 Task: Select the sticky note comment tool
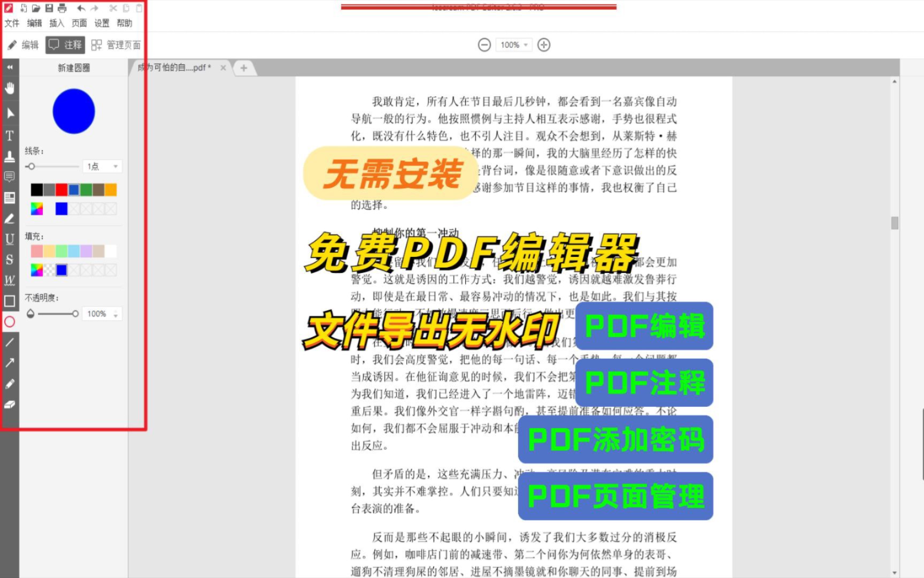[x=10, y=177]
